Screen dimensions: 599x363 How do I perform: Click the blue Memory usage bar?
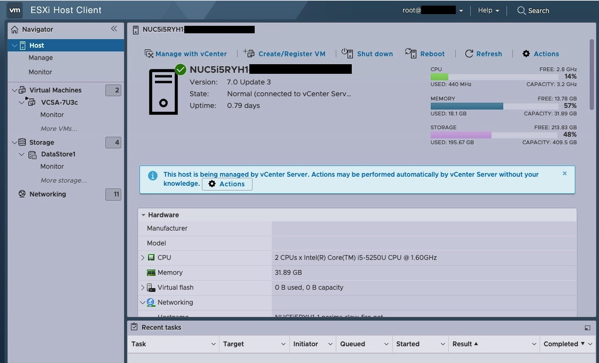[x=467, y=106]
